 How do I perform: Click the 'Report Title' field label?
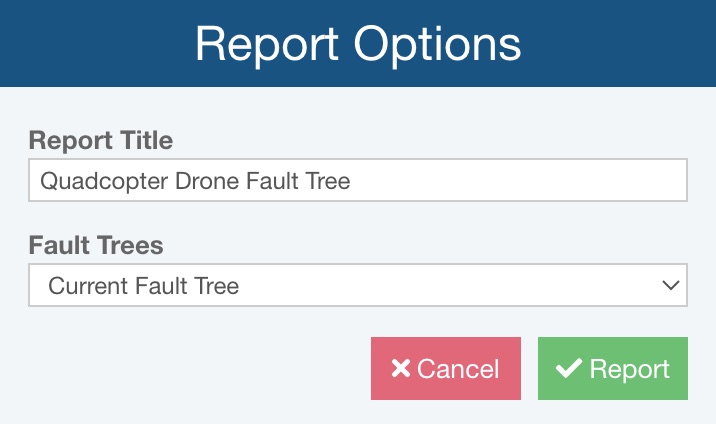[x=101, y=141]
